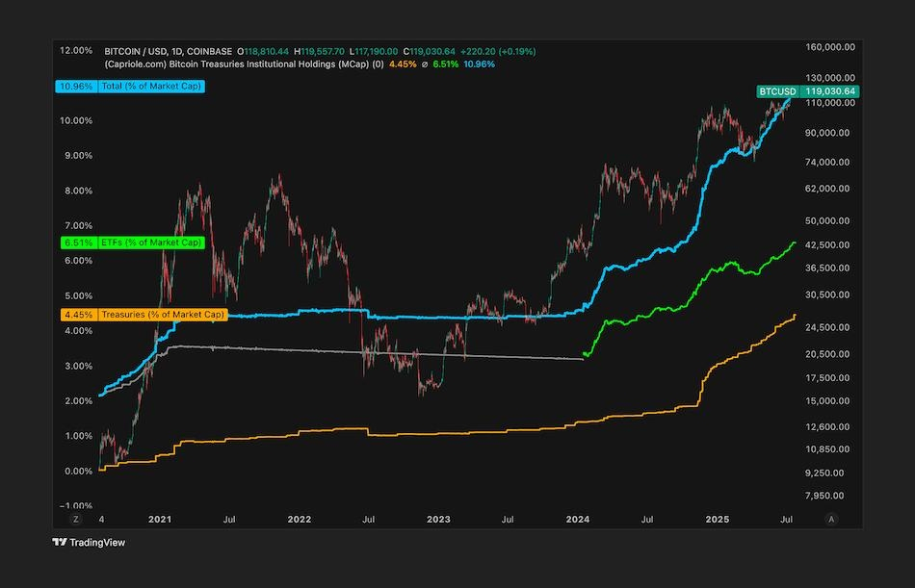Toggle auto scale with the A icon

tap(831, 519)
